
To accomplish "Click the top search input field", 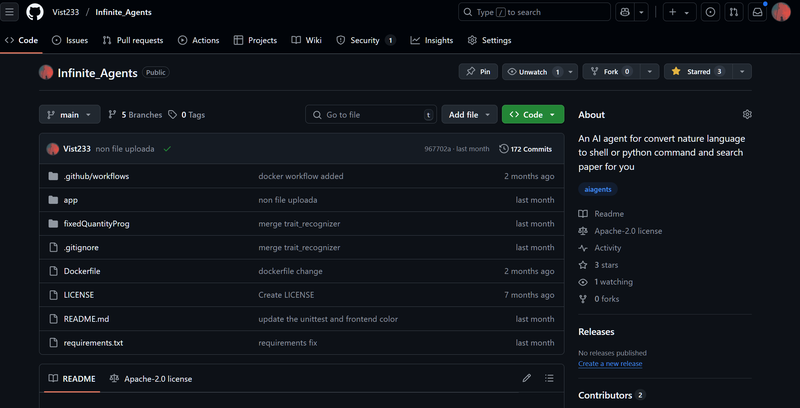I will pos(534,12).
